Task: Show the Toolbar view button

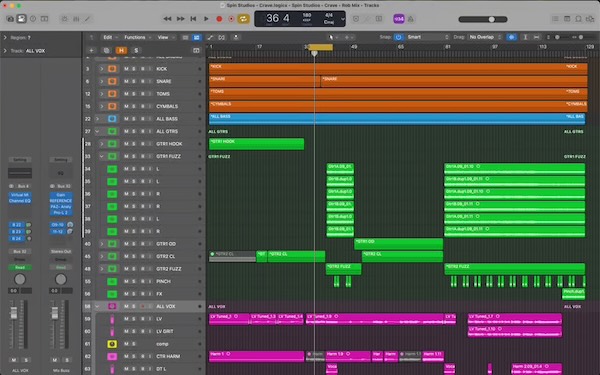Action: click(x=44, y=19)
